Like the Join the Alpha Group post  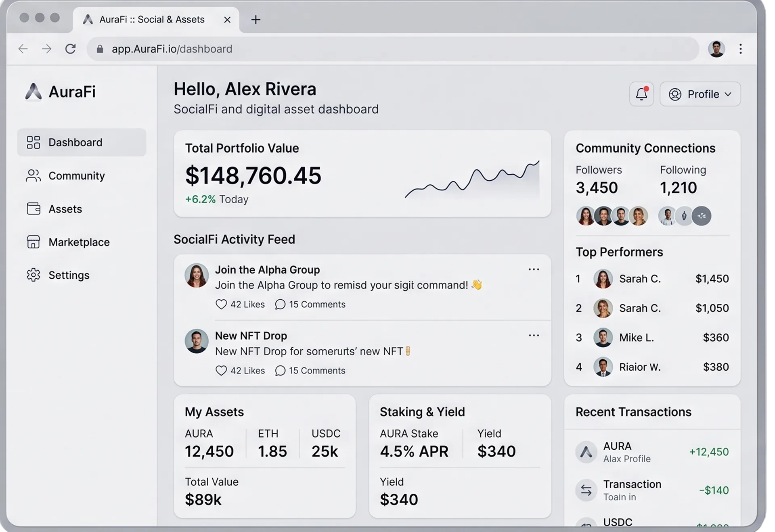(x=240, y=304)
